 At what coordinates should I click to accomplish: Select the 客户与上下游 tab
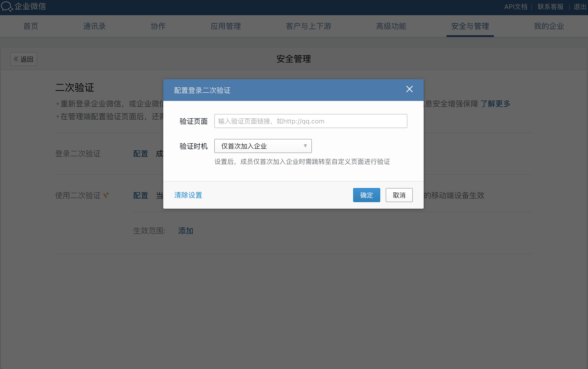[308, 26]
